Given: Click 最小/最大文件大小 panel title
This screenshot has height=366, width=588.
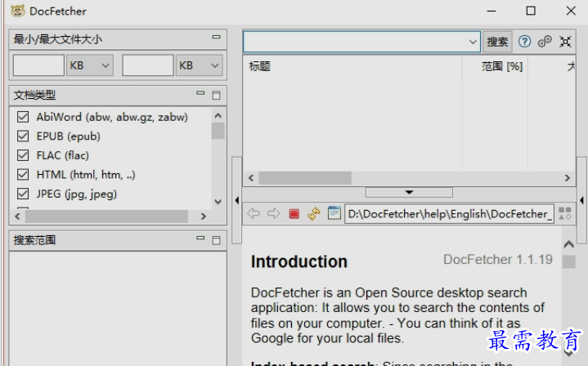Looking at the screenshot, I should [x=58, y=39].
